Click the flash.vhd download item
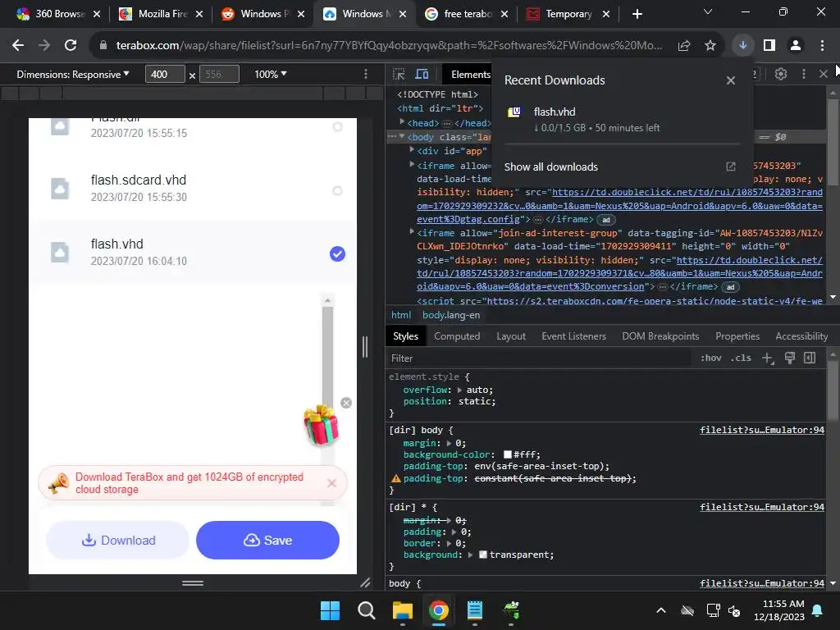The height and width of the screenshot is (630, 840). pyautogui.click(x=622, y=120)
